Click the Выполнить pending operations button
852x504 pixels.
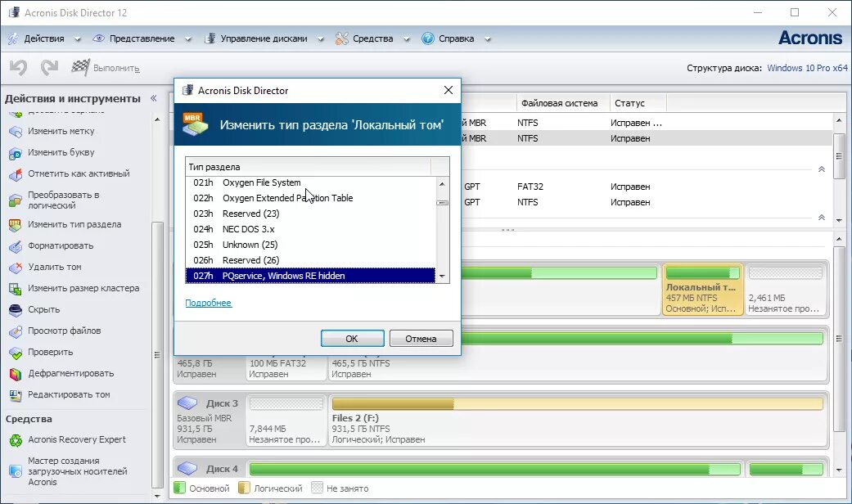(106, 68)
